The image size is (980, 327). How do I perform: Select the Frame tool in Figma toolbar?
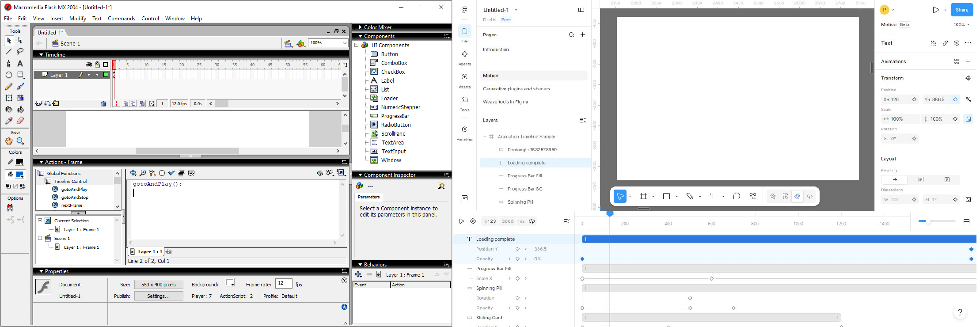pyautogui.click(x=643, y=196)
